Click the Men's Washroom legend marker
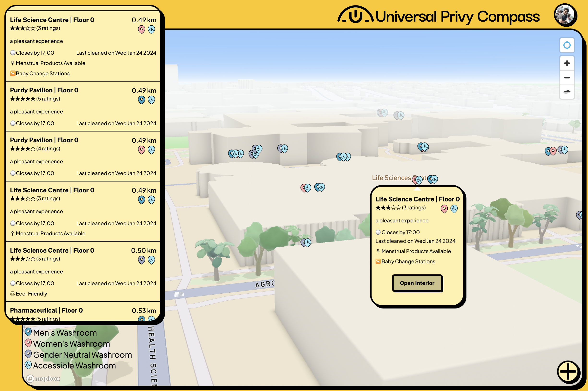The width and height of the screenshot is (588, 391). pyautogui.click(x=28, y=332)
